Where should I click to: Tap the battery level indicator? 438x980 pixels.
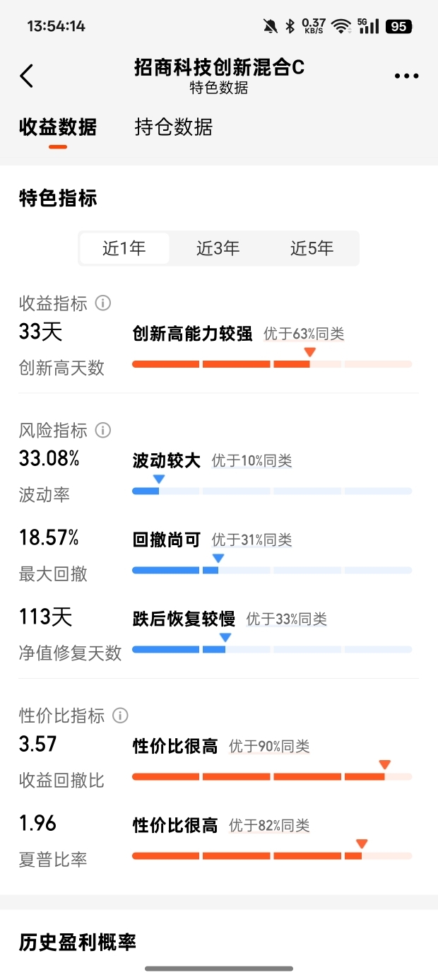point(398,27)
